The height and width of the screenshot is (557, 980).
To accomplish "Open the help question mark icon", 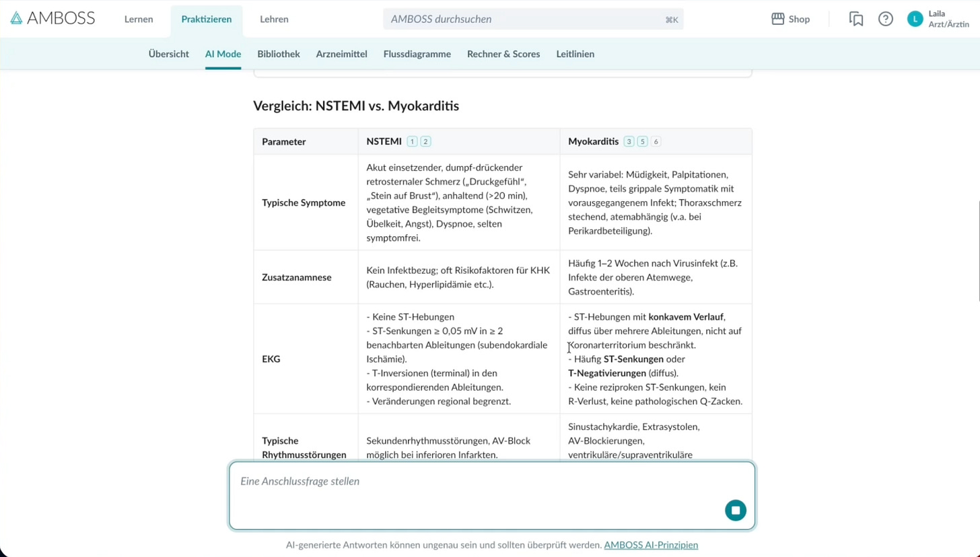I will [x=886, y=19].
